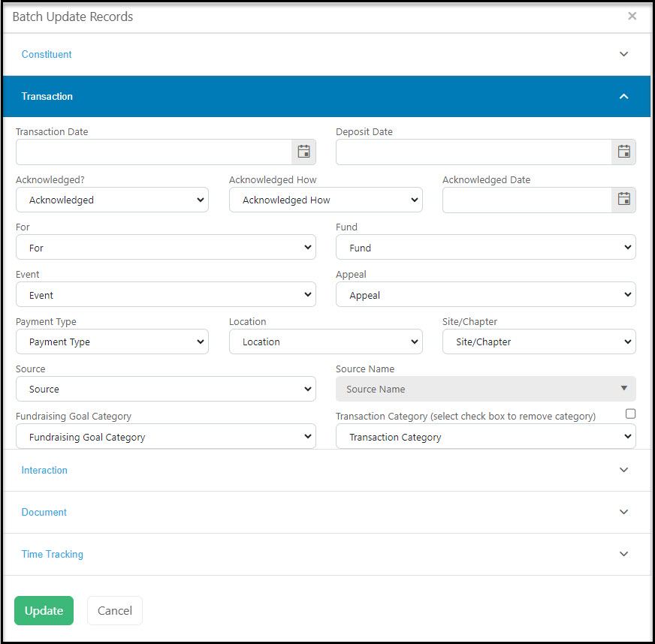This screenshot has width=655, height=644.
Task: Open the Acknowledged Date calendar picker
Action: point(623,199)
